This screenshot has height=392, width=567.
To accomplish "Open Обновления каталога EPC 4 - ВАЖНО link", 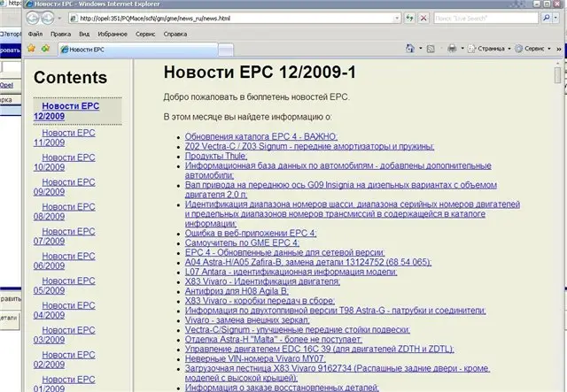I will pyautogui.click(x=261, y=136).
